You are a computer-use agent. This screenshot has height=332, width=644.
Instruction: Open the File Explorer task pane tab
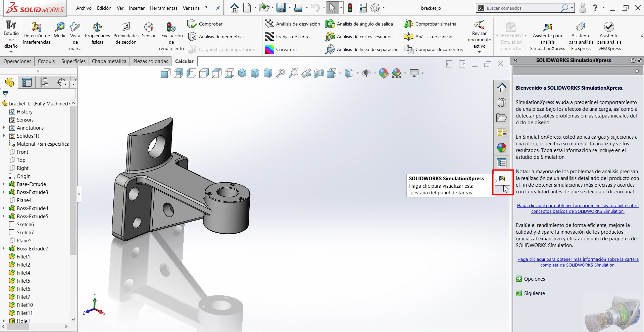click(502, 118)
